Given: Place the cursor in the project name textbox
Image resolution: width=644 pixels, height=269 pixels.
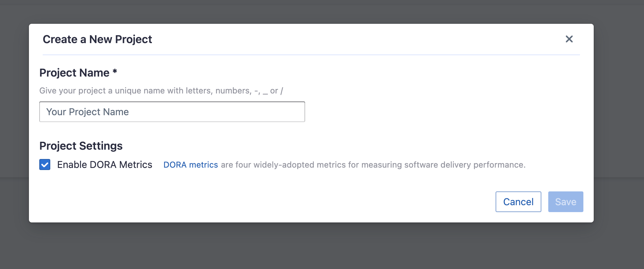Looking at the screenshot, I should [172, 112].
